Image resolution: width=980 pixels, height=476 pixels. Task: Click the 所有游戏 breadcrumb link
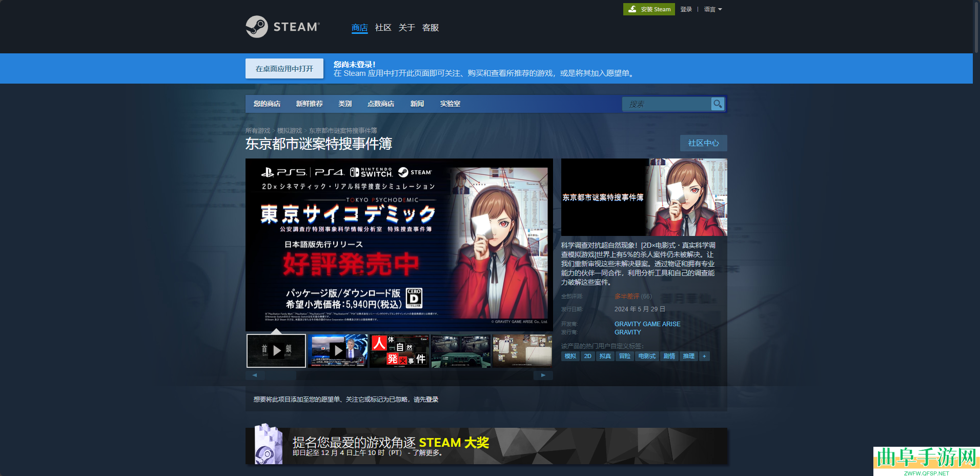(x=258, y=131)
